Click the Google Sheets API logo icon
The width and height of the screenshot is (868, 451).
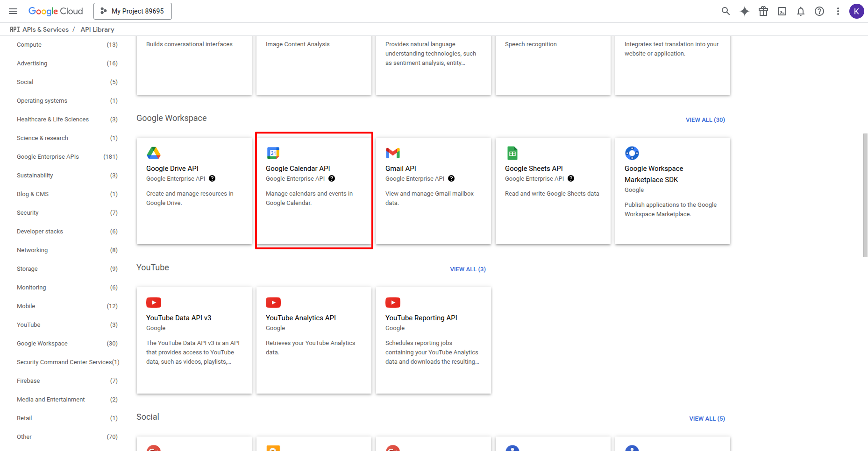click(512, 153)
